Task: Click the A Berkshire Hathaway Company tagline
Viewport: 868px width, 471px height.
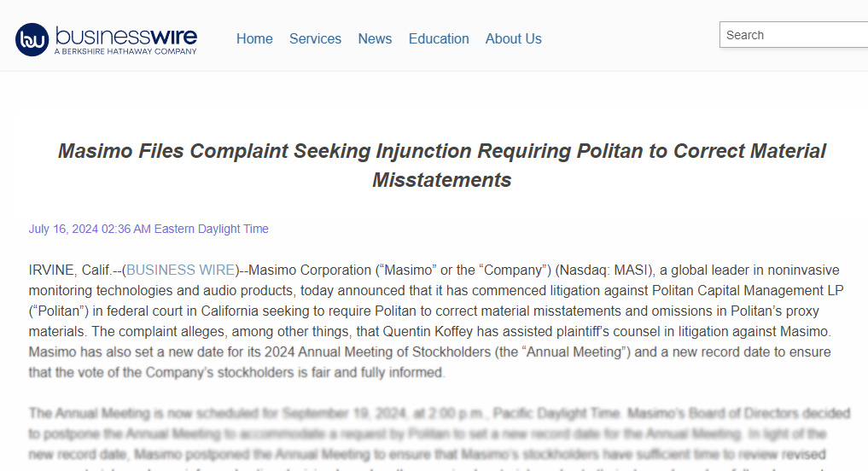Action: tap(125, 51)
